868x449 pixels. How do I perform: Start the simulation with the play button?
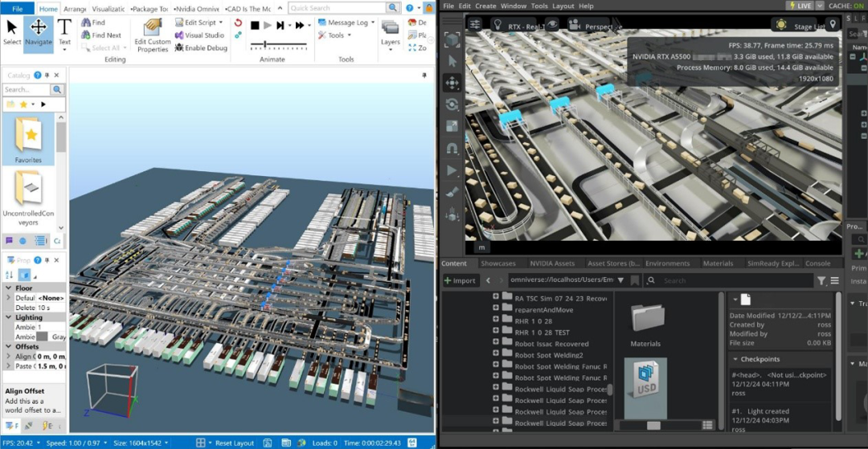tap(268, 26)
